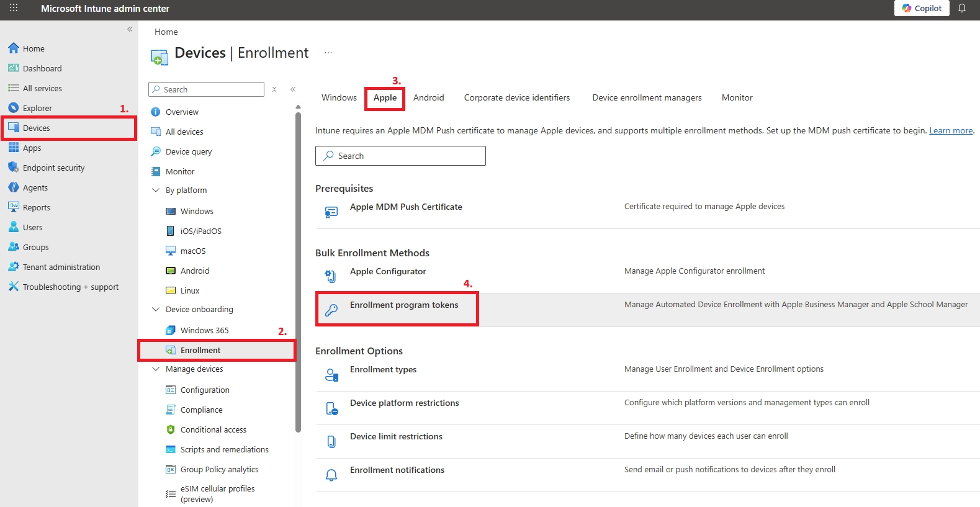
Task: Click the Devices menu vertical scrollbar
Action: (x=298, y=271)
